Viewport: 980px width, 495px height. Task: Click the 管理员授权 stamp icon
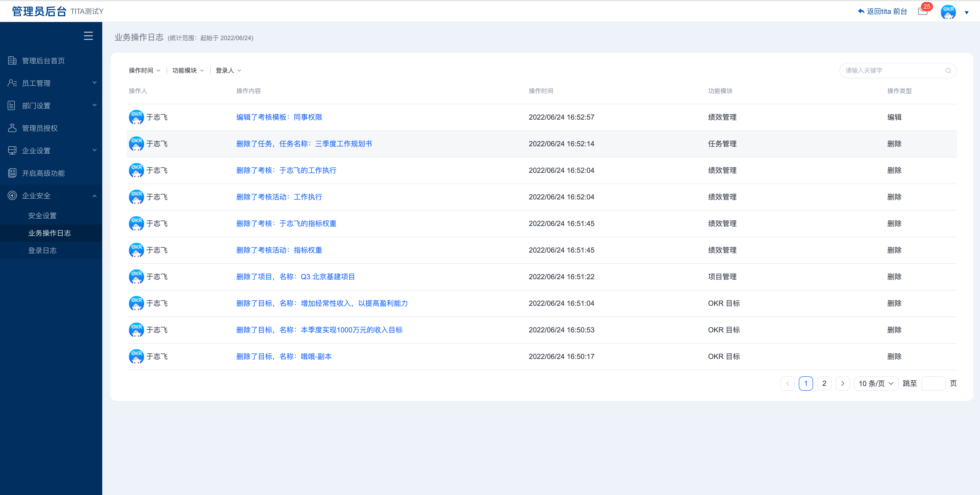coord(12,128)
